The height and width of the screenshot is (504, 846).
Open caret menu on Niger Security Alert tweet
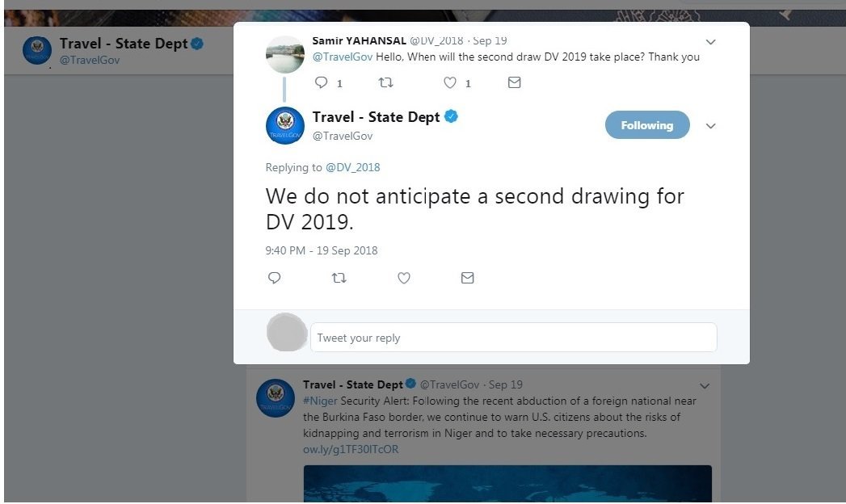(x=704, y=385)
